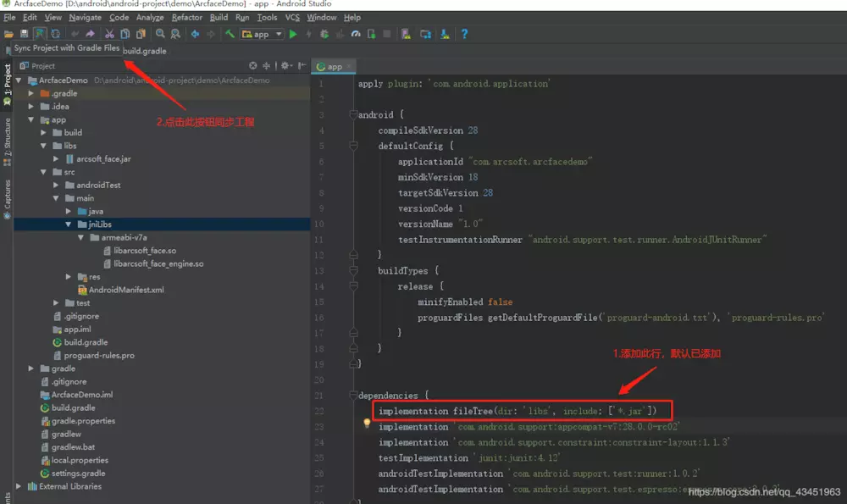
Task: Click the Open file toolbar icon
Action: coord(8,34)
